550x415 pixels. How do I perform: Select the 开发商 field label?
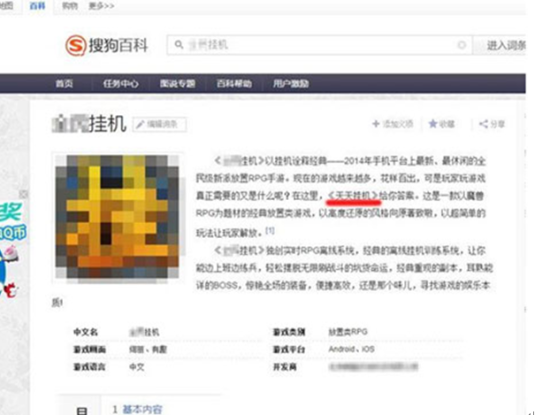pos(285,367)
